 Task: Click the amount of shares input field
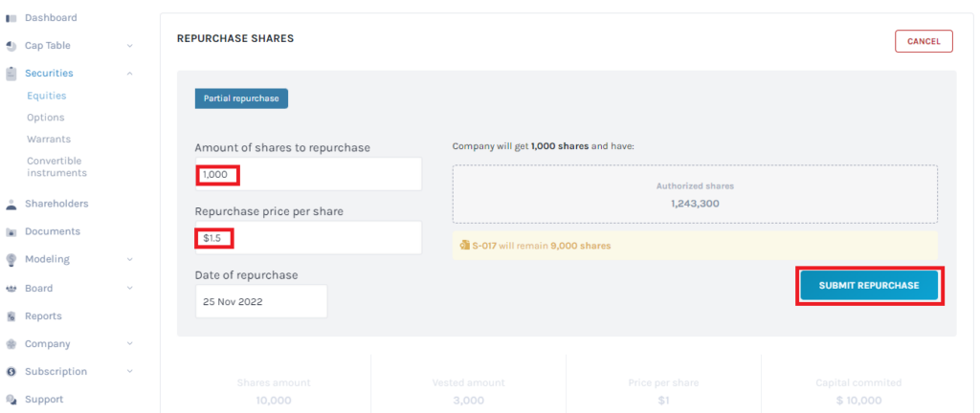click(308, 174)
